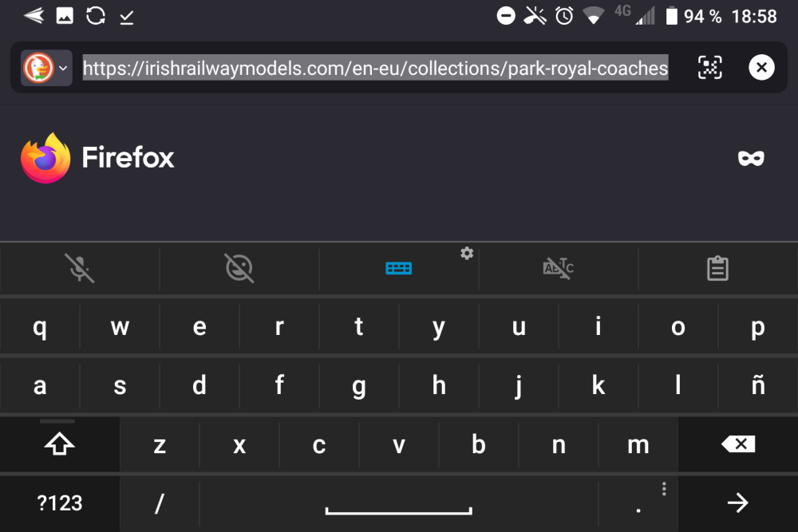798x532 pixels.
Task: Type the letter ñ key
Action: pyautogui.click(x=757, y=386)
